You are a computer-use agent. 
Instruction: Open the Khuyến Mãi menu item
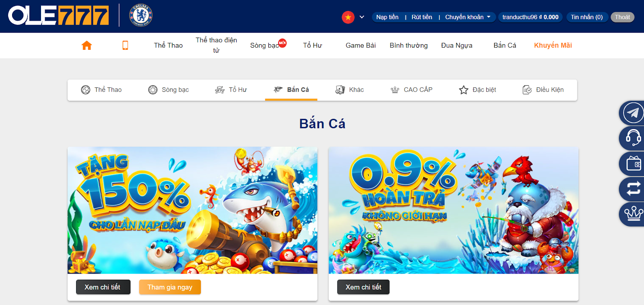pos(553,45)
